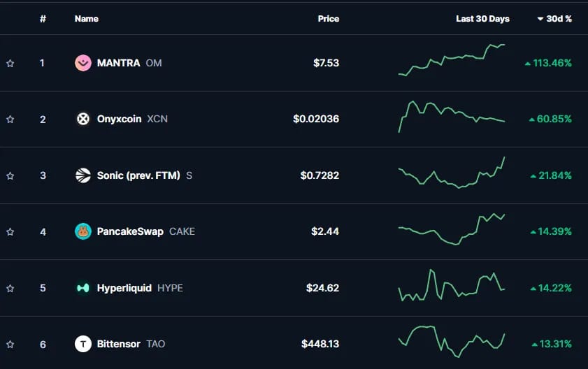Toggle the watchlist star for Sonic
The height and width of the screenshot is (369, 588).
click(x=10, y=175)
